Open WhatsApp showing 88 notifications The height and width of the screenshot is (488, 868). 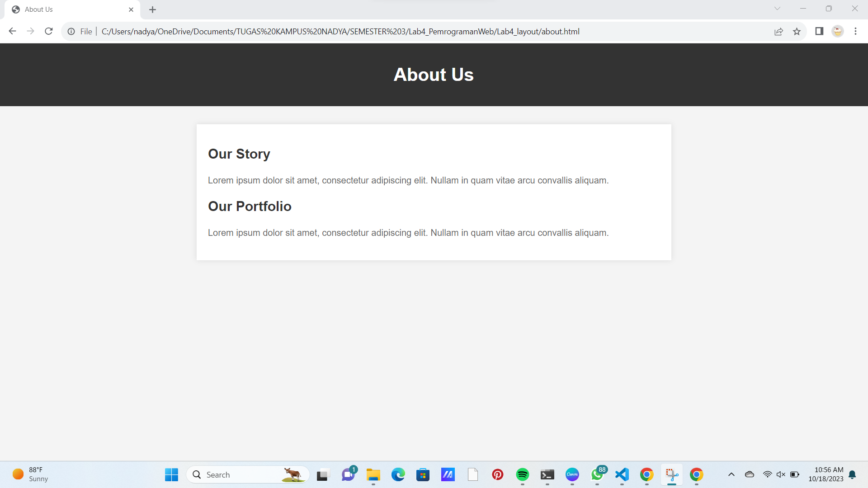coord(597,474)
